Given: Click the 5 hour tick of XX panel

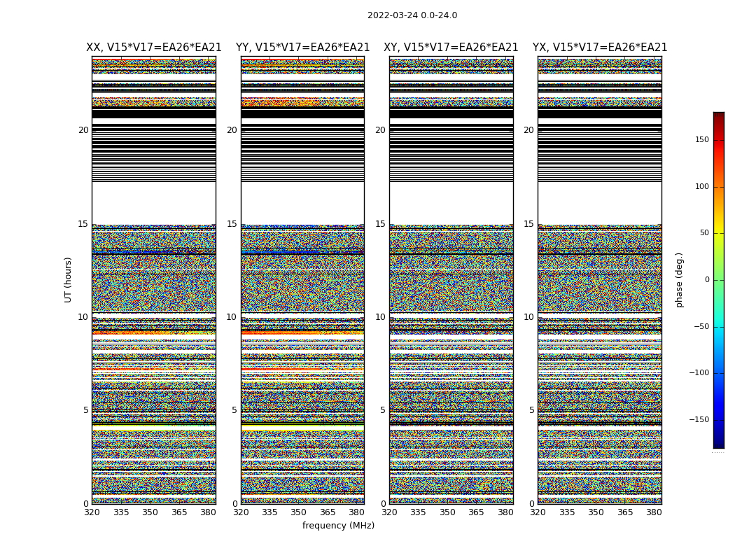Looking at the screenshot, I should coord(86,410).
